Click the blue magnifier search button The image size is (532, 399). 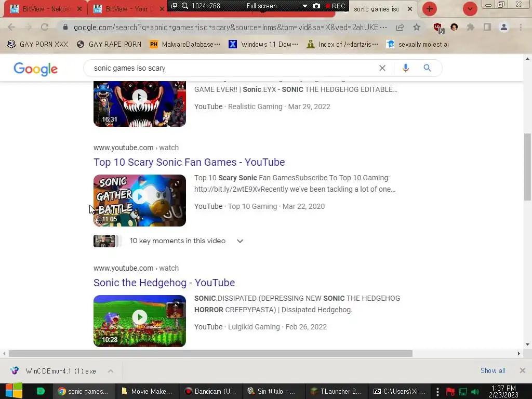tap(427, 68)
